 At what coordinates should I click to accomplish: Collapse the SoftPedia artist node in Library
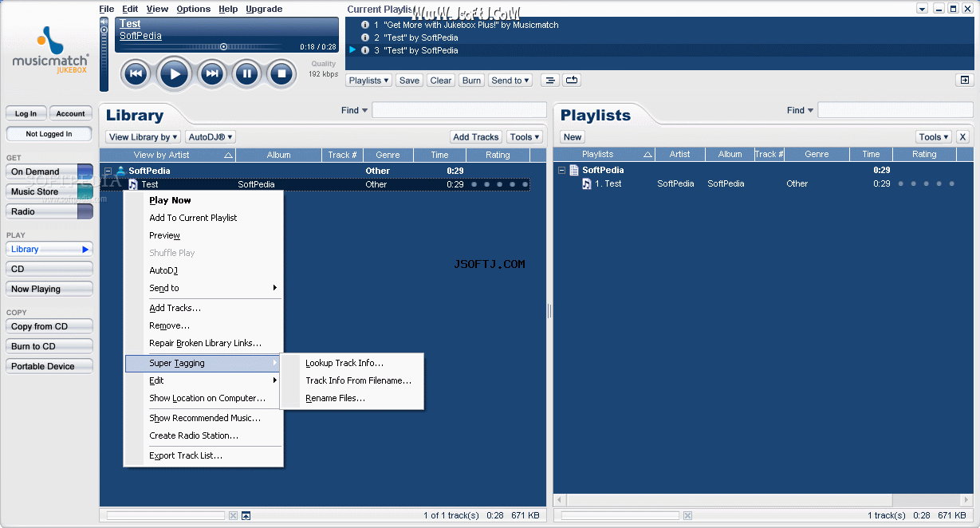[108, 171]
